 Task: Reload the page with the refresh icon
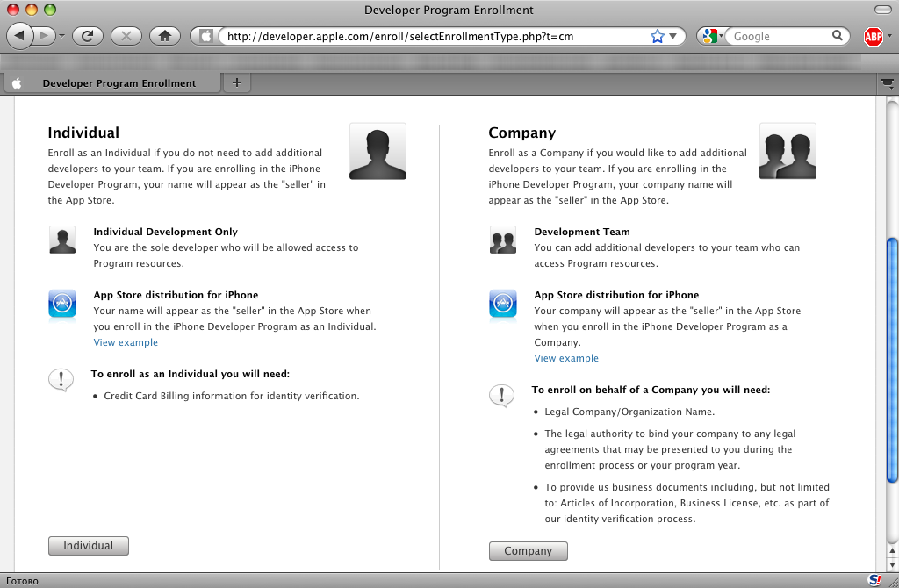pyautogui.click(x=88, y=36)
